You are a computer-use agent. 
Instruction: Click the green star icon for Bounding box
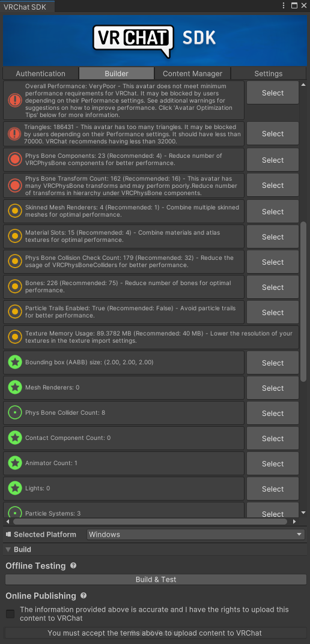(x=15, y=363)
